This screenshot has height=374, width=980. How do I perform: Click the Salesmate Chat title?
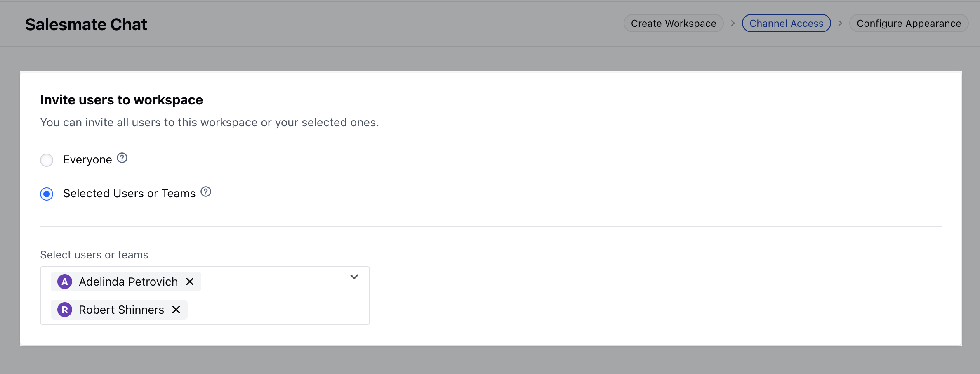point(86,24)
